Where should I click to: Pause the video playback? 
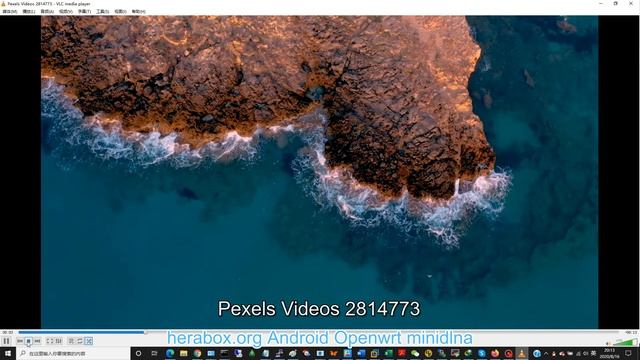6,341
